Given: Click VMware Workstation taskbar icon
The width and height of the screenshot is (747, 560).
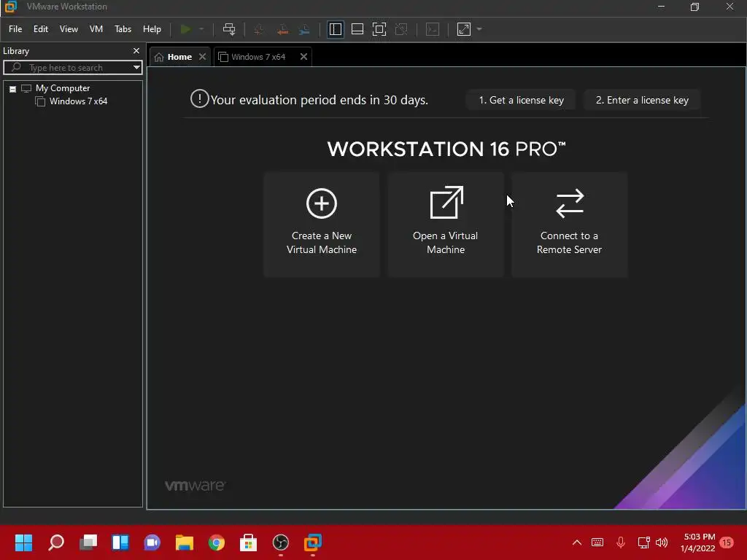Looking at the screenshot, I should 313,542.
